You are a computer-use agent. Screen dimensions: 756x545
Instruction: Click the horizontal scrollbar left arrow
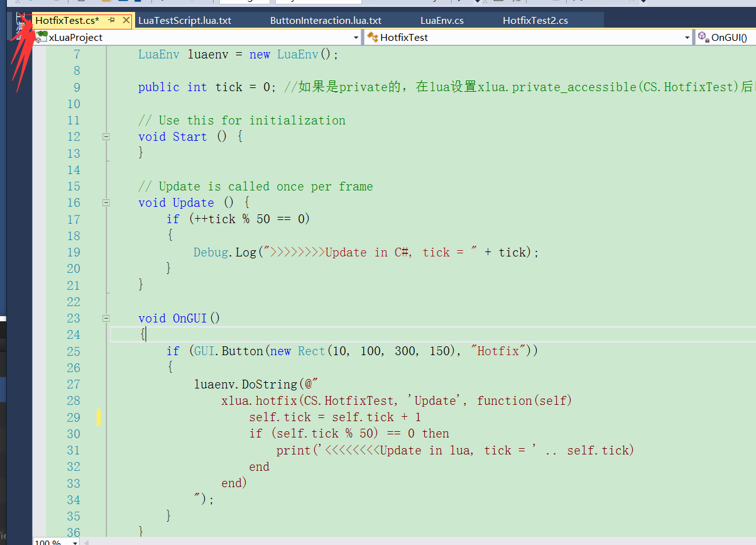click(86, 542)
